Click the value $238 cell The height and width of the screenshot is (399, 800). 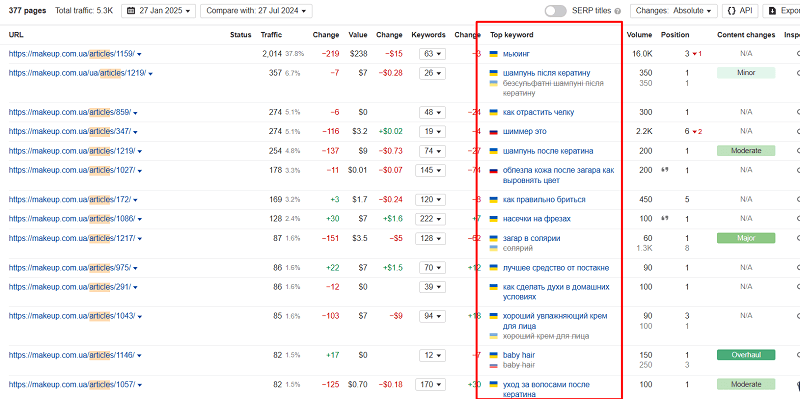pos(358,54)
